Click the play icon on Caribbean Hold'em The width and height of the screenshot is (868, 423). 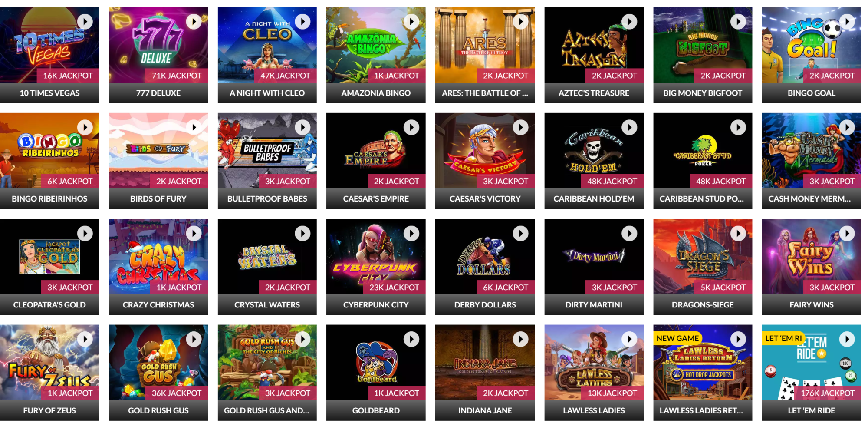click(629, 128)
